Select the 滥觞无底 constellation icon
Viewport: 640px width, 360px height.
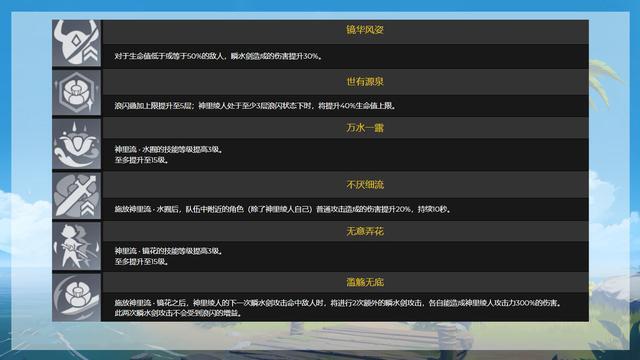click(77, 297)
